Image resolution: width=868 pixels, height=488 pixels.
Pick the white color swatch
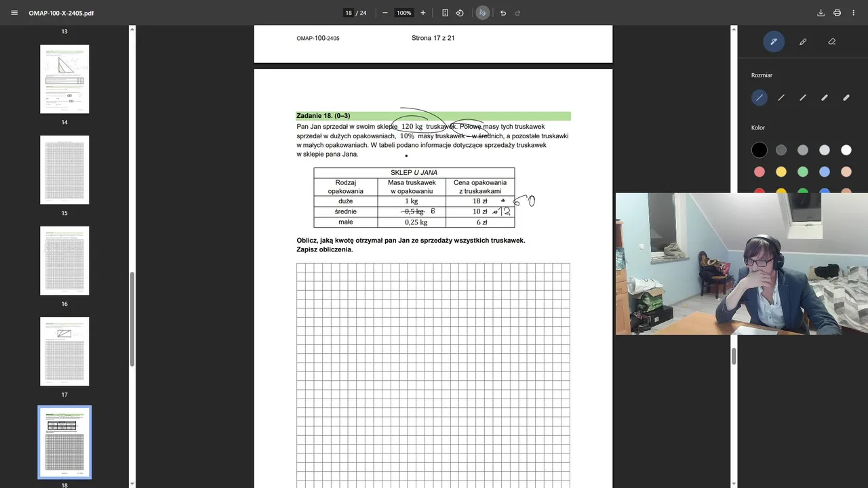coord(846,150)
